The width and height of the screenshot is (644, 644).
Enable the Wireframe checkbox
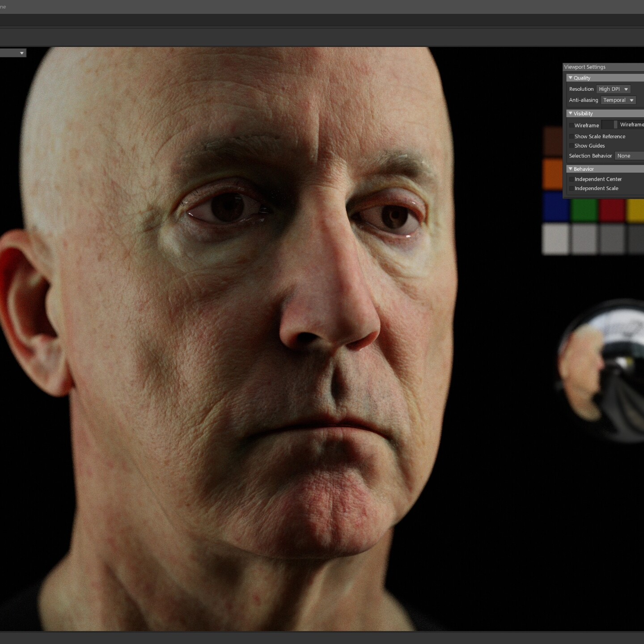coord(572,126)
